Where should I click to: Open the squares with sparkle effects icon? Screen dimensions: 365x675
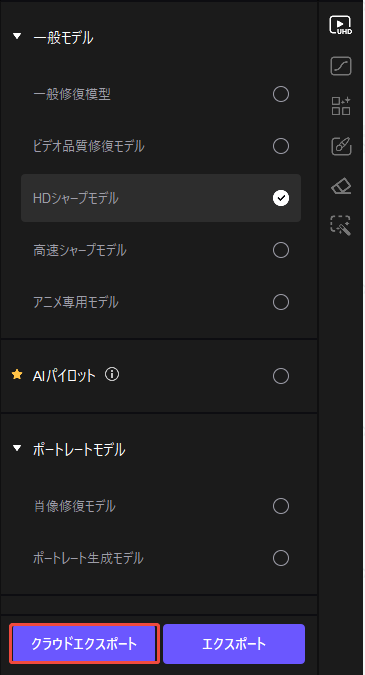click(341, 106)
